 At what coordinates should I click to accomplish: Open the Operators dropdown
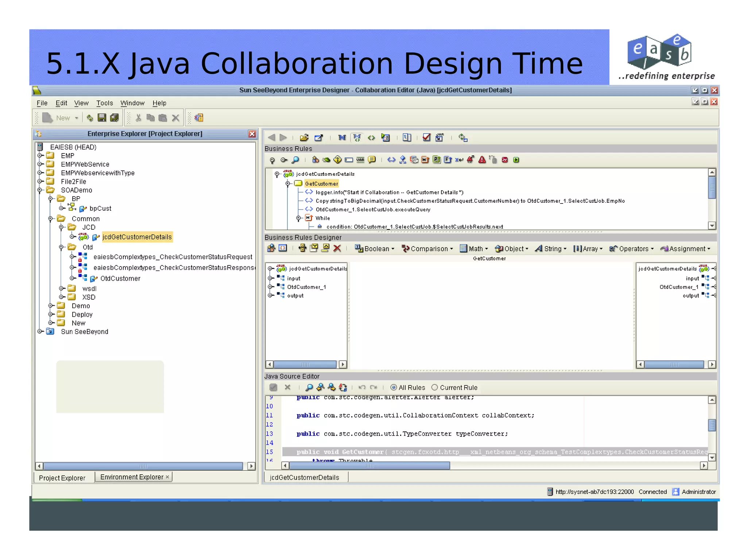(631, 249)
